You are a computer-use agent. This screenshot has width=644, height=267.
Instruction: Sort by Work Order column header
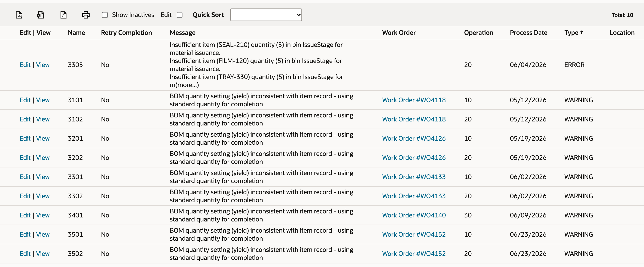(x=399, y=33)
